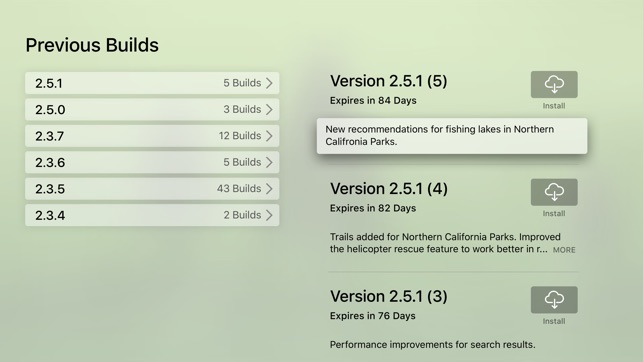
Task: Expand chevron next to 3 Builds
Action: point(269,109)
